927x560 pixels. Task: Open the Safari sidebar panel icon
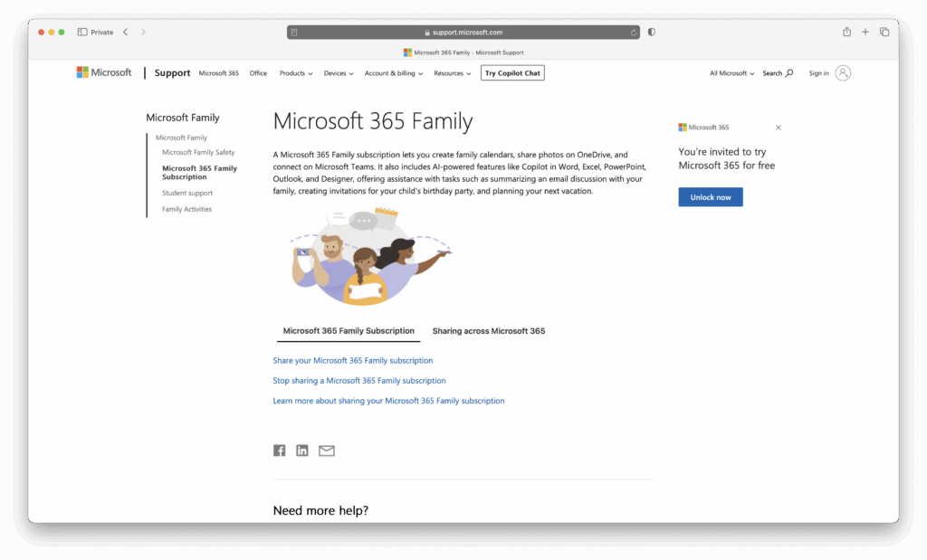(82, 32)
